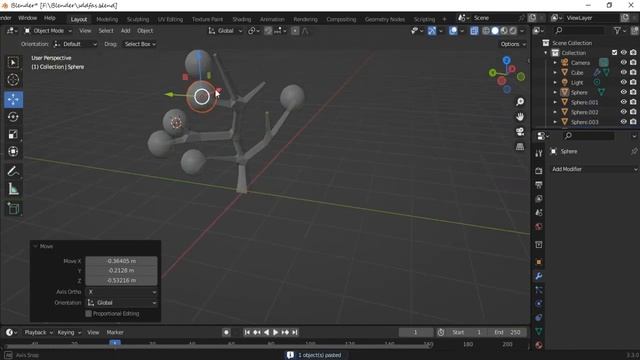Select the Scale tool
Screen dimensions: 640x360
[13, 134]
